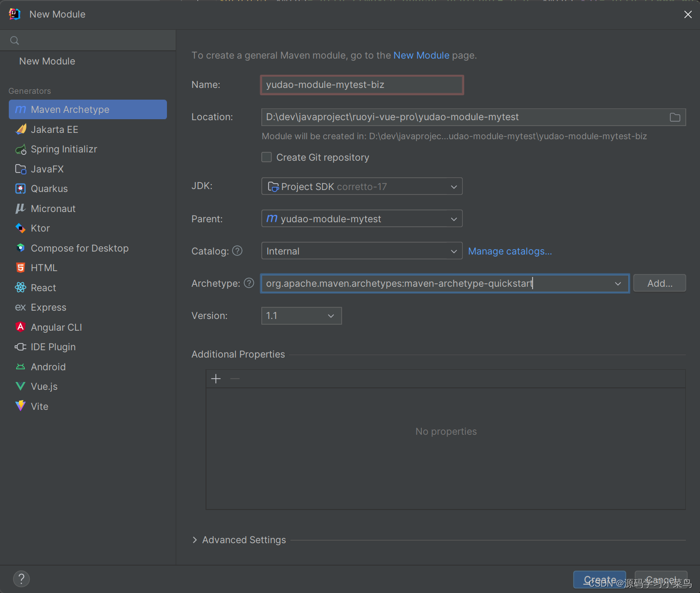The image size is (700, 593).
Task: Click the IntelliJ IDEA logo icon
Action: coord(15,14)
